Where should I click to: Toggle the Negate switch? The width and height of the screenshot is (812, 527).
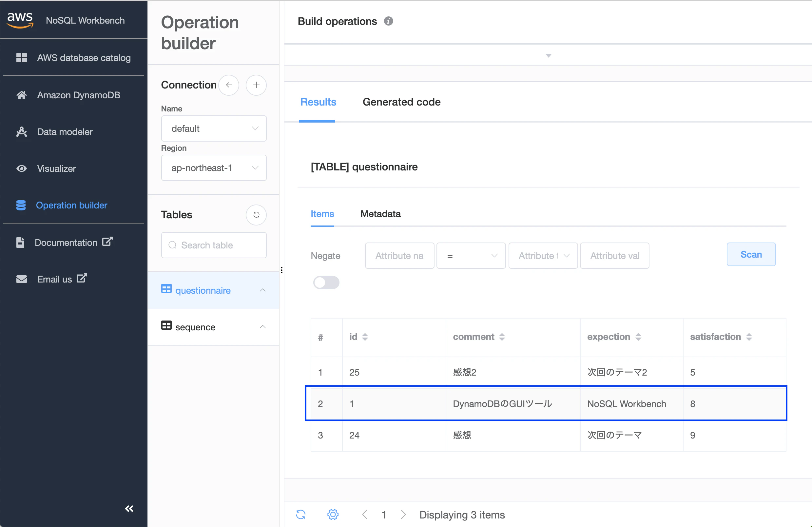pyautogui.click(x=326, y=283)
